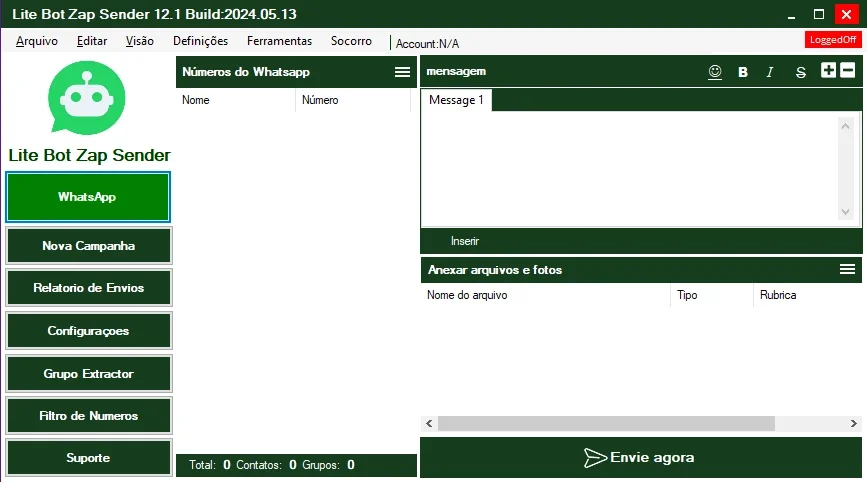Apply strikethrough formatting to message

(x=800, y=72)
